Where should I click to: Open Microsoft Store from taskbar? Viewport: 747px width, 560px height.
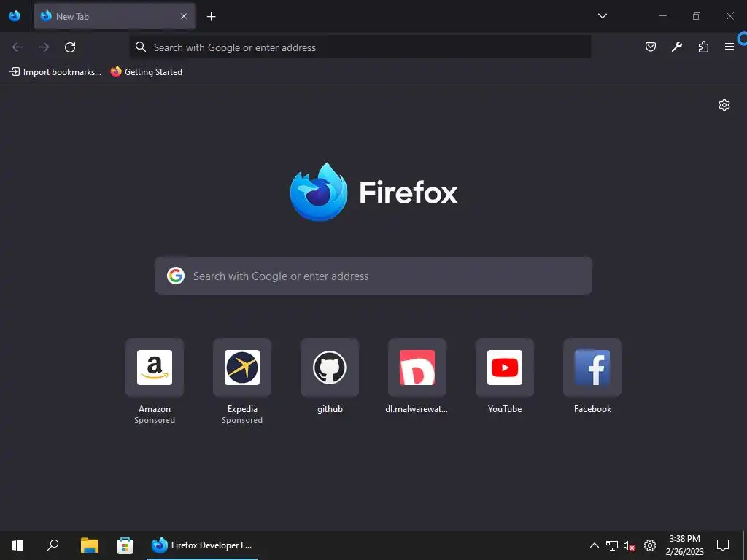(125, 545)
